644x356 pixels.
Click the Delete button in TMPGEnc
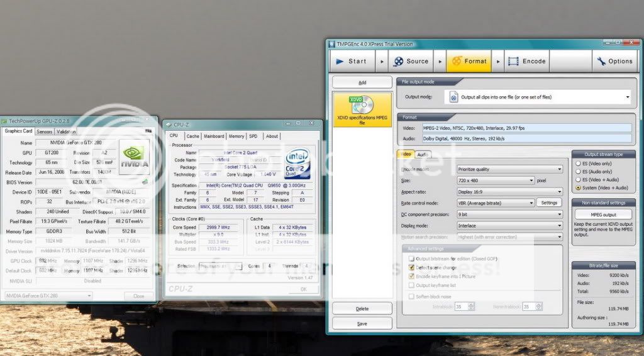coord(362,309)
